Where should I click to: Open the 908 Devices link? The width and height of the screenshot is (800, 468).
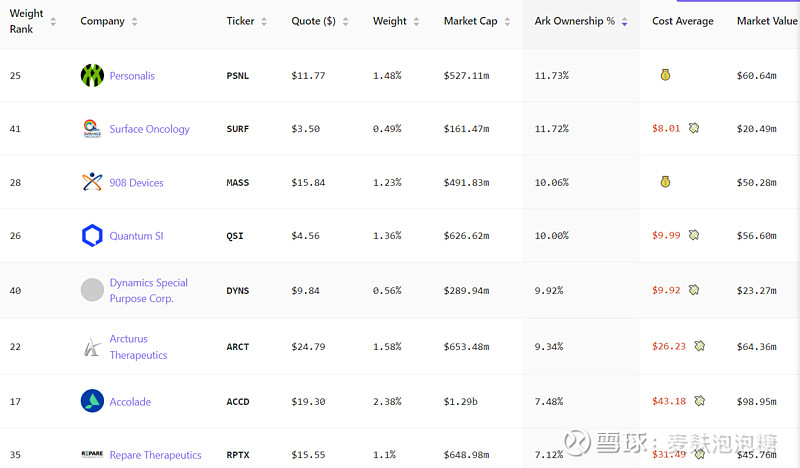coord(136,183)
